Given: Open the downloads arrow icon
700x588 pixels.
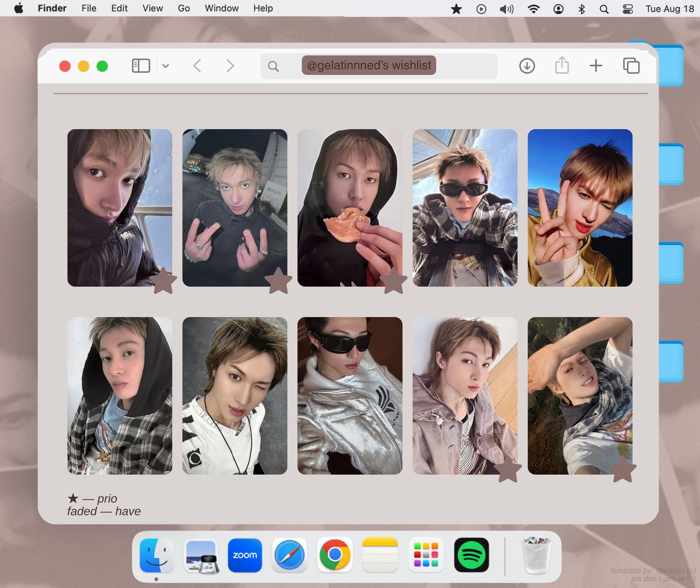Looking at the screenshot, I should click(x=527, y=66).
